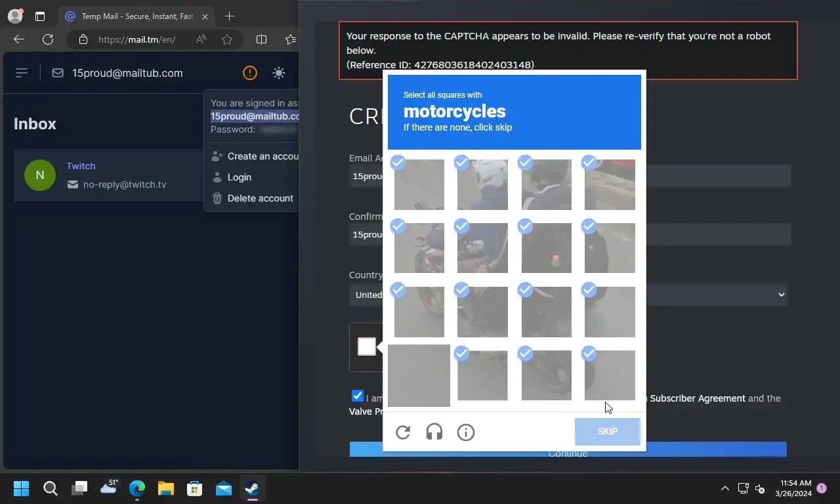Choose 'Create an account' in the account menu
This screenshot has width=840, height=504.
255,156
